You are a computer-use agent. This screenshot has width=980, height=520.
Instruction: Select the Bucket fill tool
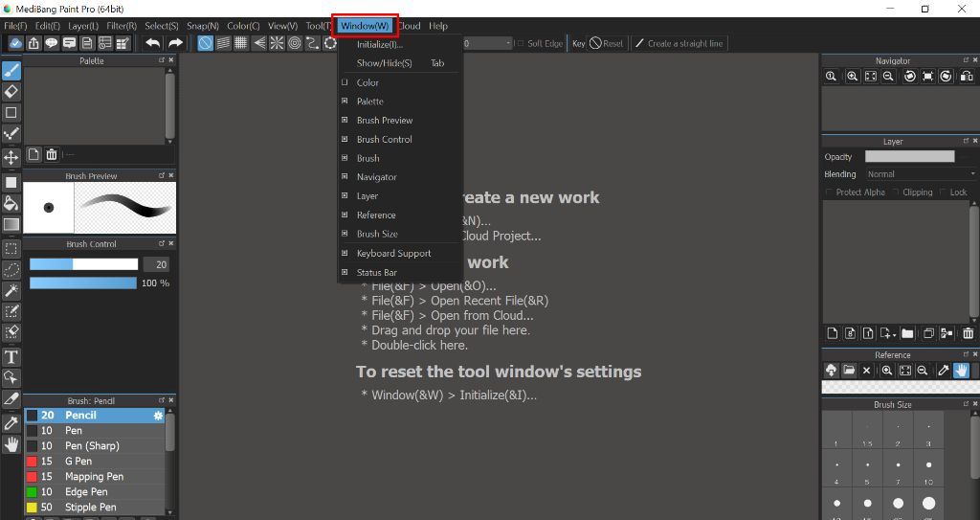point(11,203)
